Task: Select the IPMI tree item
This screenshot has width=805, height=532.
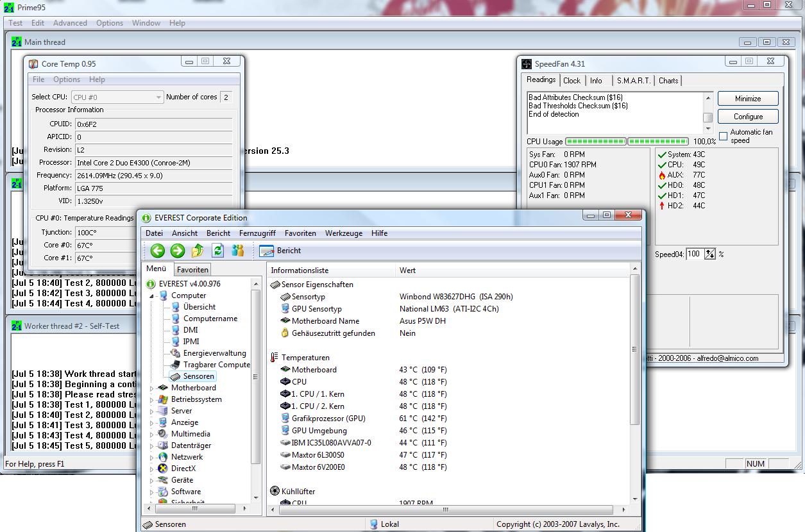Action: [191, 342]
